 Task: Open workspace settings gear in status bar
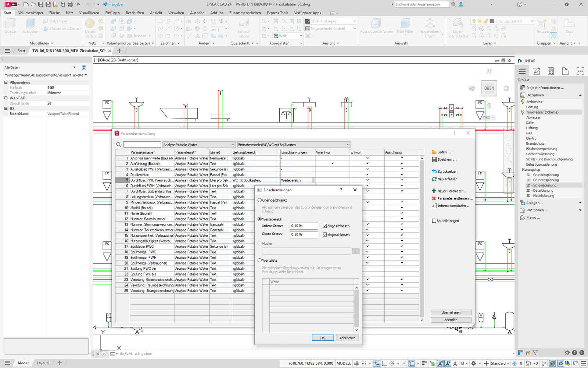click(x=474, y=363)
